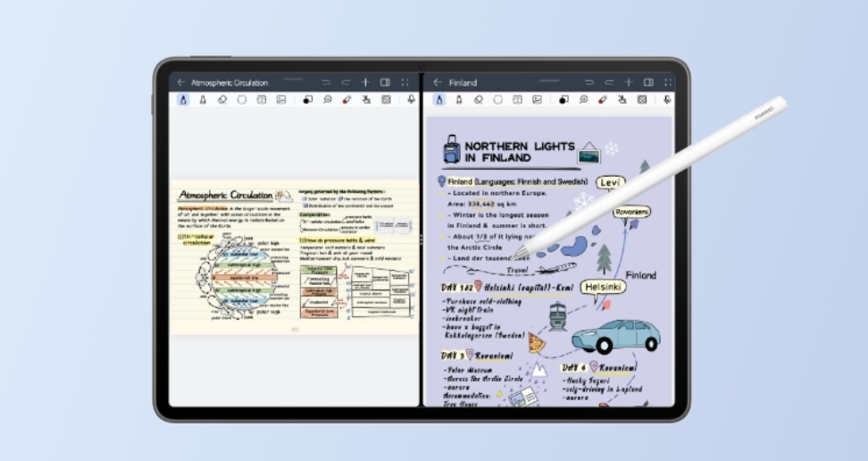Toggle page background pattern in left note
Screen dimensions: 868x461
(386, 100)
